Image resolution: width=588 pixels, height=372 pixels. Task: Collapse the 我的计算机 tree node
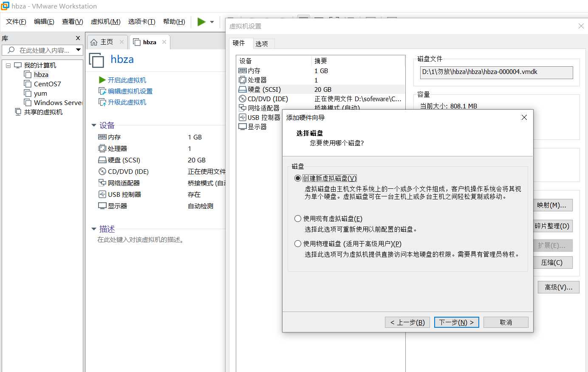[8, 65]
